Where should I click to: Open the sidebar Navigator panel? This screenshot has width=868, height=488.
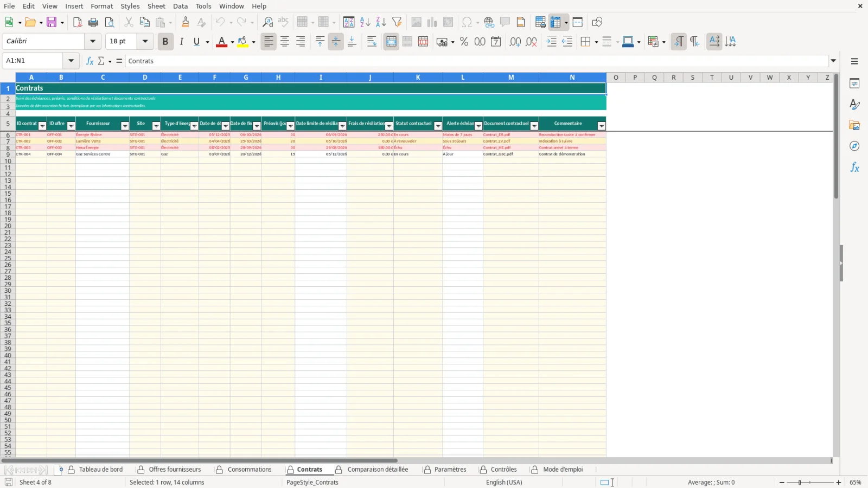click(854, 146)
